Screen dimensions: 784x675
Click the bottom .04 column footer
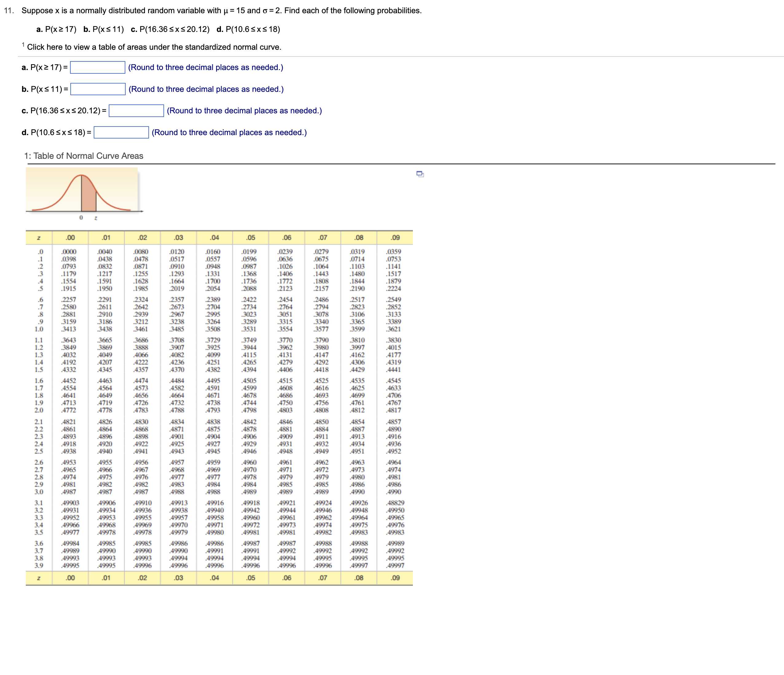pos(214,578)
